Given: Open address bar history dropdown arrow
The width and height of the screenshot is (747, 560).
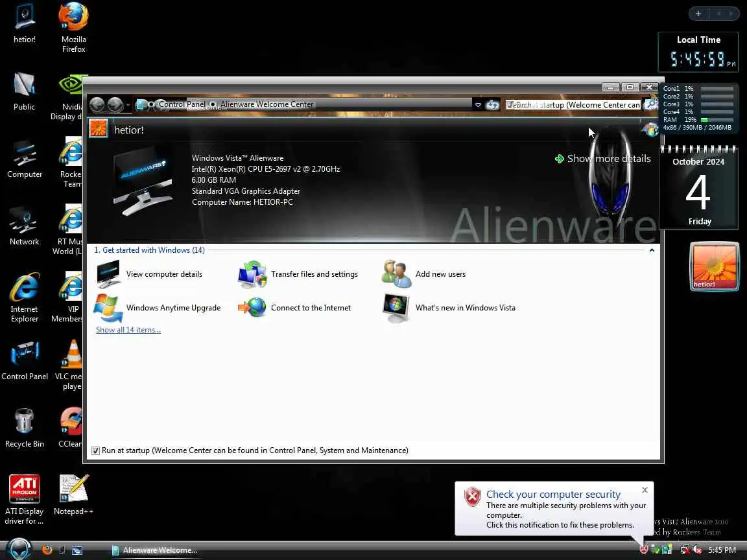Looking at the screenshot, I should coord(478,105).
